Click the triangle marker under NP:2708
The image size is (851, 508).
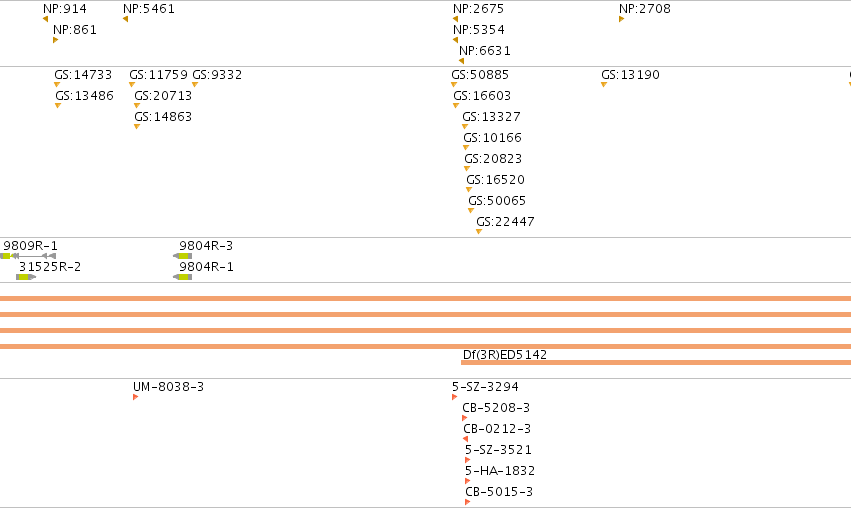pyautogui.click(x=621, y=19)
